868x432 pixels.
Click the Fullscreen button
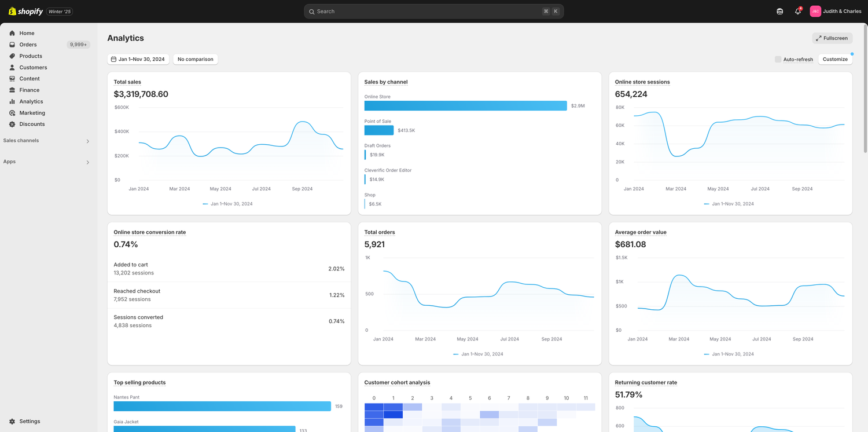pyautogui.click(x=832, y=38)
